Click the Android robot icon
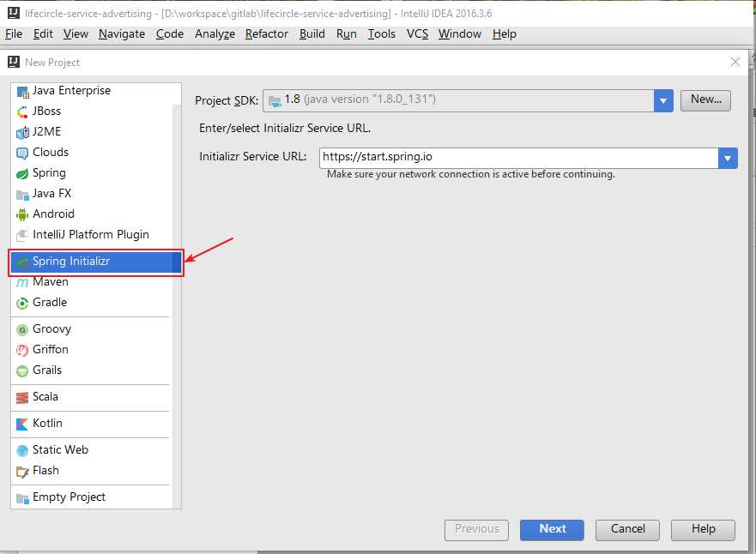This screenshot has height=554, width=756. click(x=22, y=215)
